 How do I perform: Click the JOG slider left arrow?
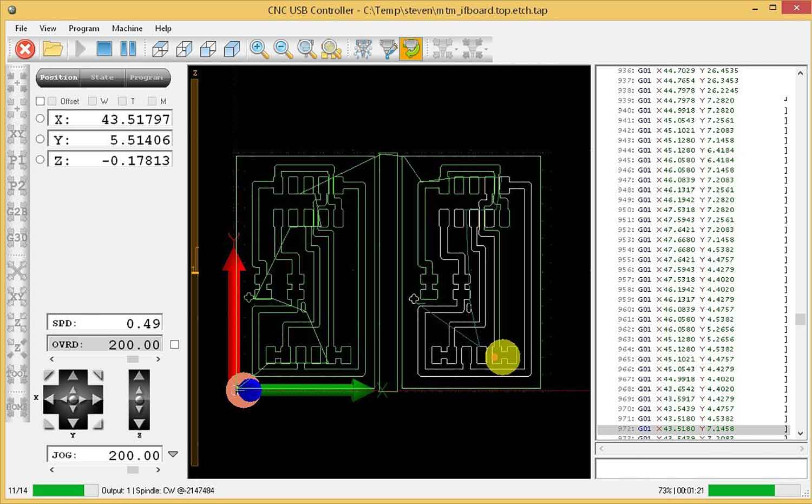52,469
